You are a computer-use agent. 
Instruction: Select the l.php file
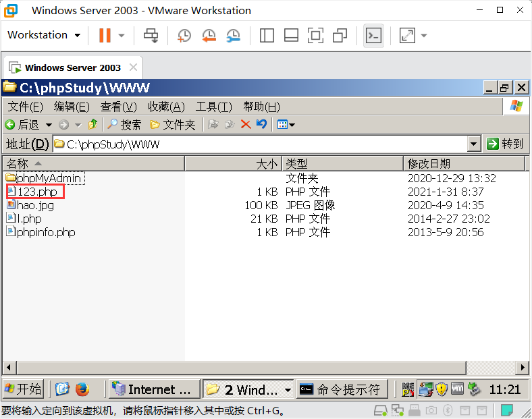point(24,219)
